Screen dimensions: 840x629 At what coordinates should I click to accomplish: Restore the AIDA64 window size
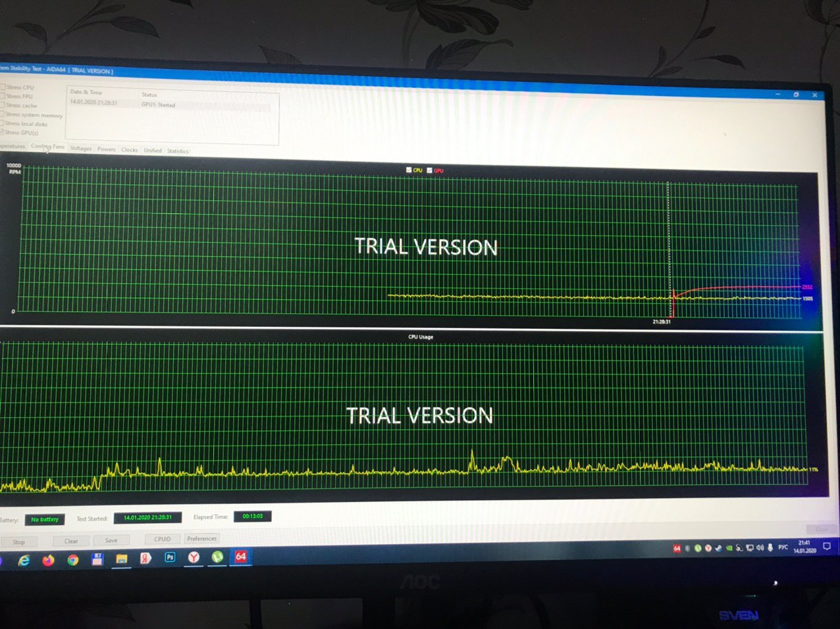pyautogui.click(x=796, y=94)
